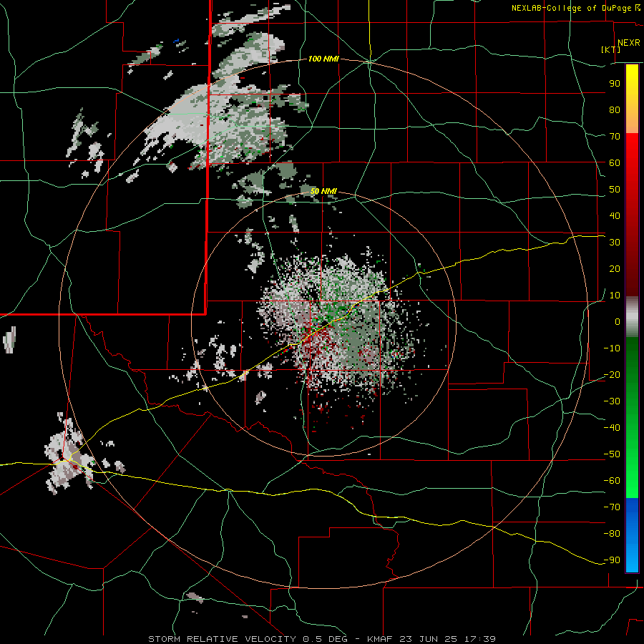The width and height of the screenshot is (644, 644).
Task: Select the positive 30 scale value
Action: point(615,243)
